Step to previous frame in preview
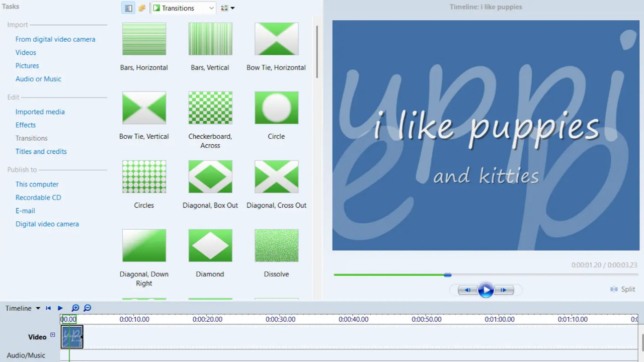This screenshot has height=362, width=644. pyautogui.click(x=467, y=290)
